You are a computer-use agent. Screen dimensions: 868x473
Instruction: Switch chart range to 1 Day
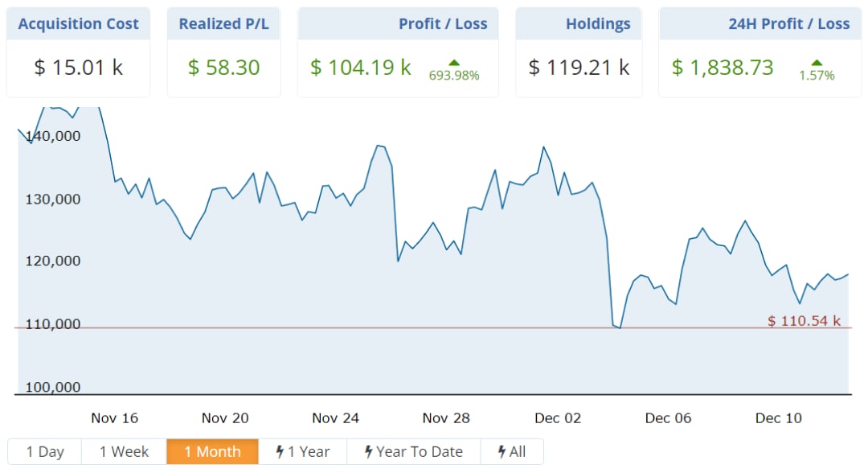click(45, 452)
